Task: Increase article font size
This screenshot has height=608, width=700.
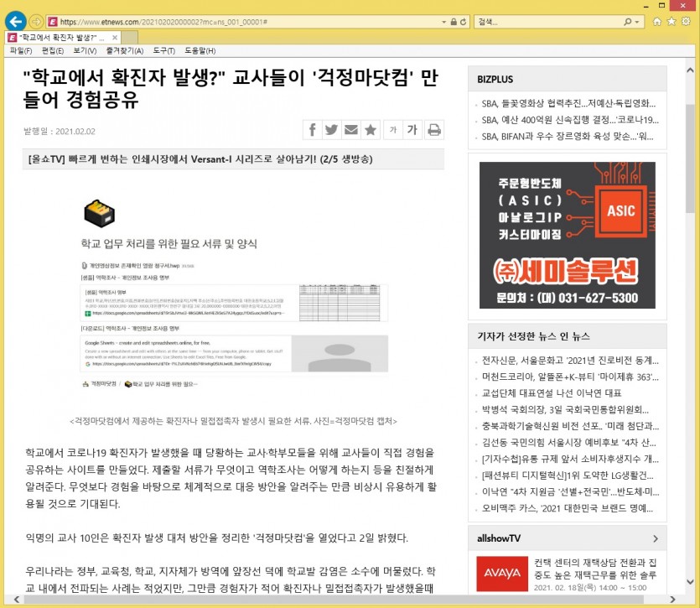Action: tap(412, 130)
